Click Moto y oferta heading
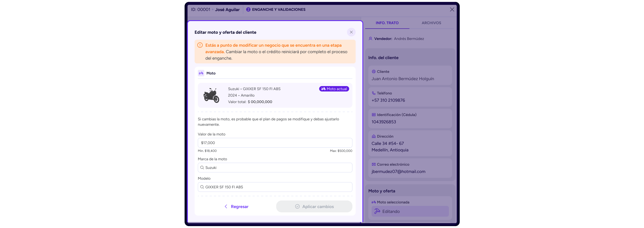 (x=382, y=191)
